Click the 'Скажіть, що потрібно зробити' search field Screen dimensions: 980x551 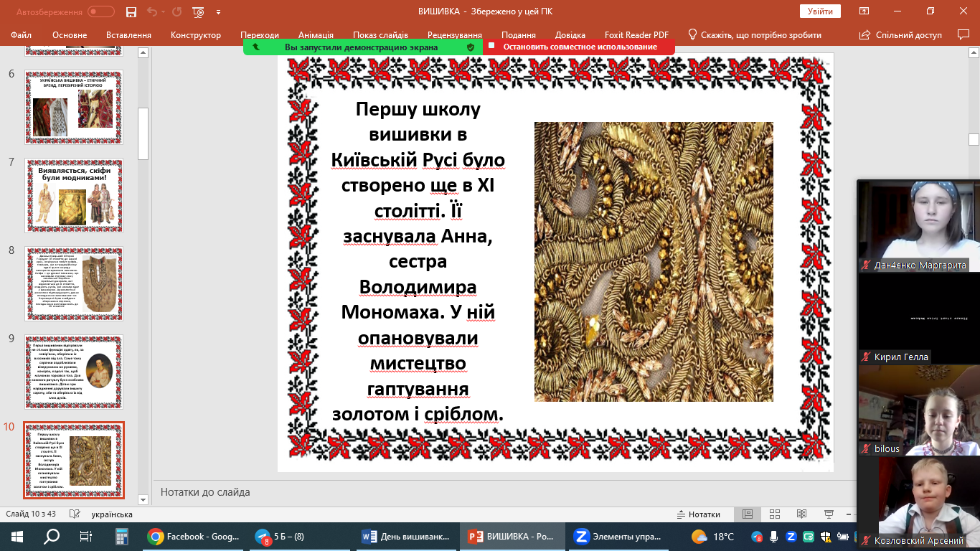[761, 35]
